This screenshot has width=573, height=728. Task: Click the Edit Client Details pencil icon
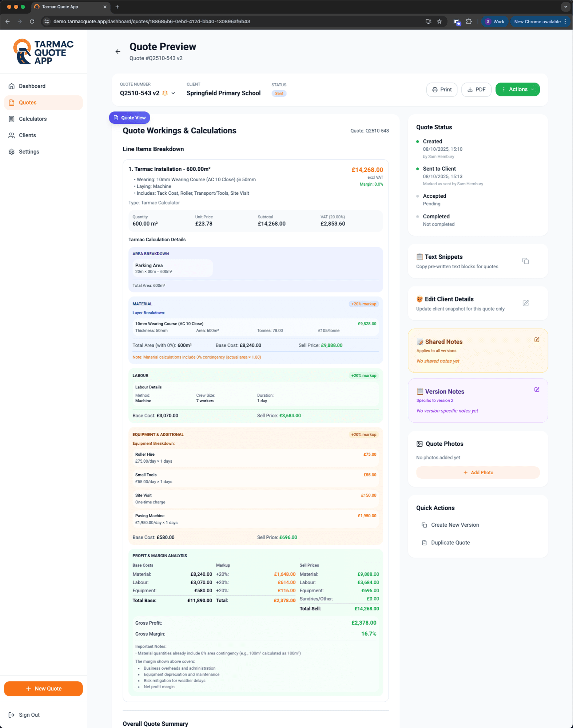[525, 303]
